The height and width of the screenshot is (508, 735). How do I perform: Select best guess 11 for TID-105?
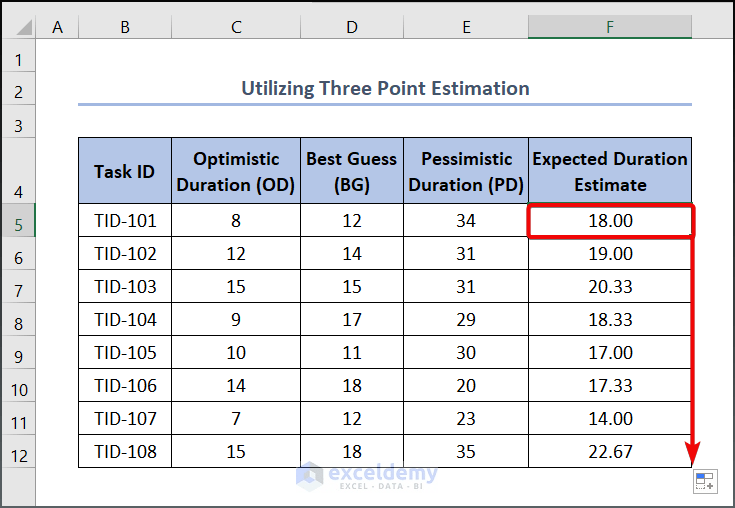point(352,352)
